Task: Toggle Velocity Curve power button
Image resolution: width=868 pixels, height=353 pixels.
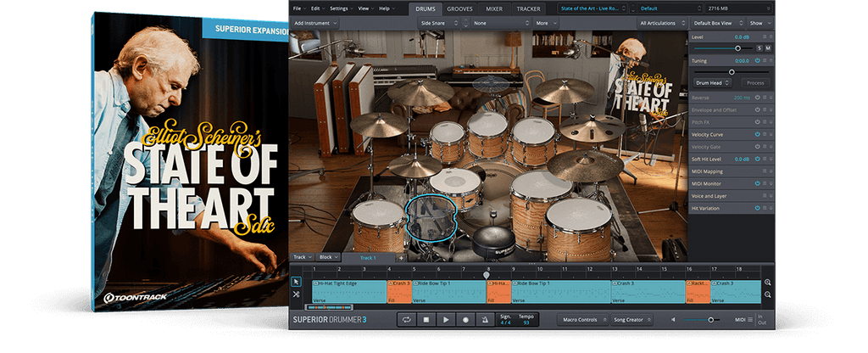Action: click(757, 134)
